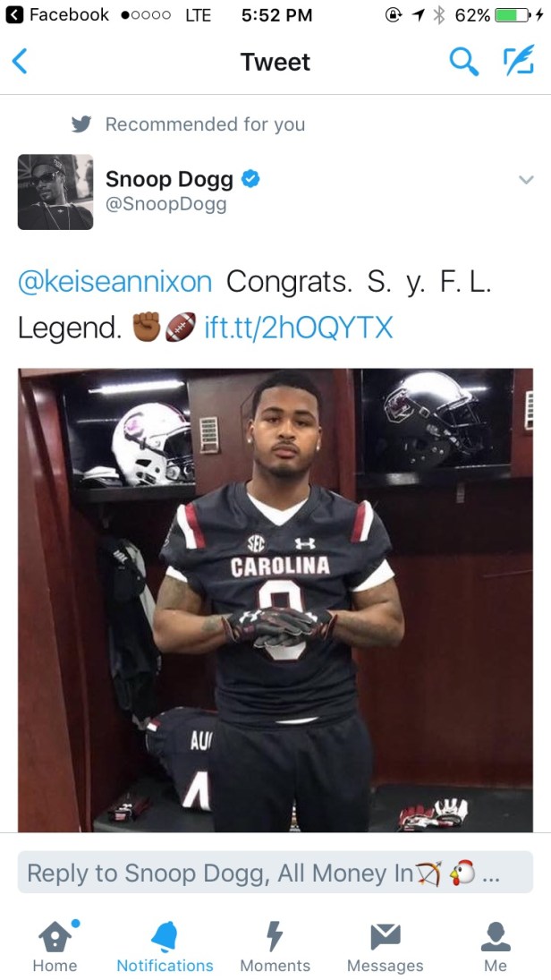Select the Snoop Dogg display name
Screen dimensions: 551x980
point(169,179)
